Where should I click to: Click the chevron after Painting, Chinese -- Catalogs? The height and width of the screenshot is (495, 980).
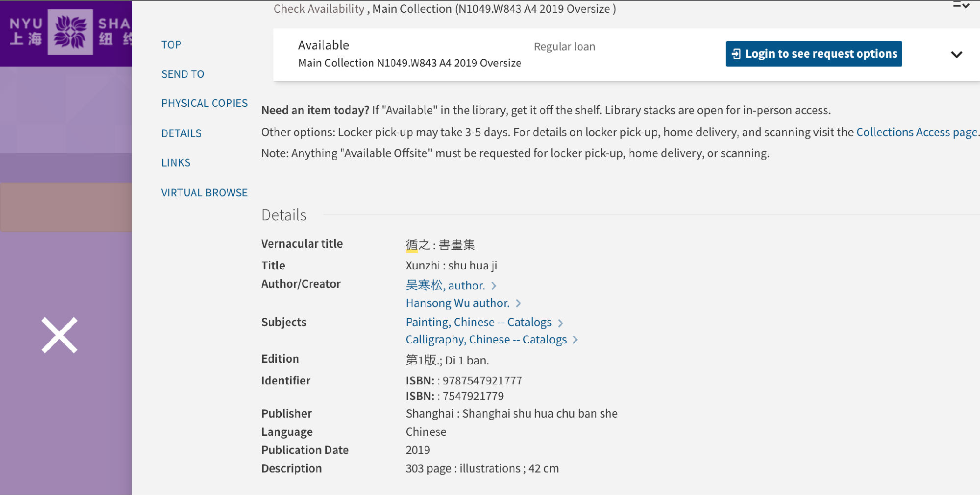[x=561, y=323]
